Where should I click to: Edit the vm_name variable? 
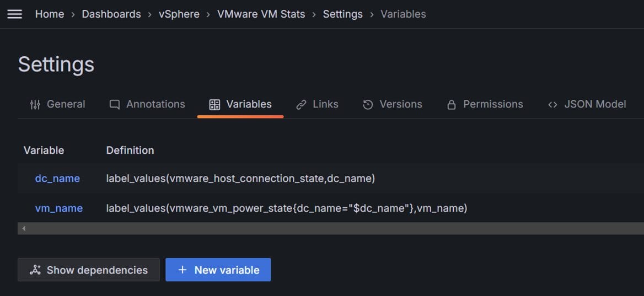(59, 208)
